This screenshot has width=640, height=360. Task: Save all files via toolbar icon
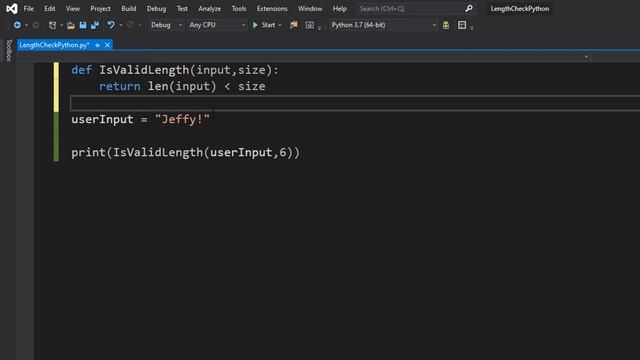(x=95, y=25)
